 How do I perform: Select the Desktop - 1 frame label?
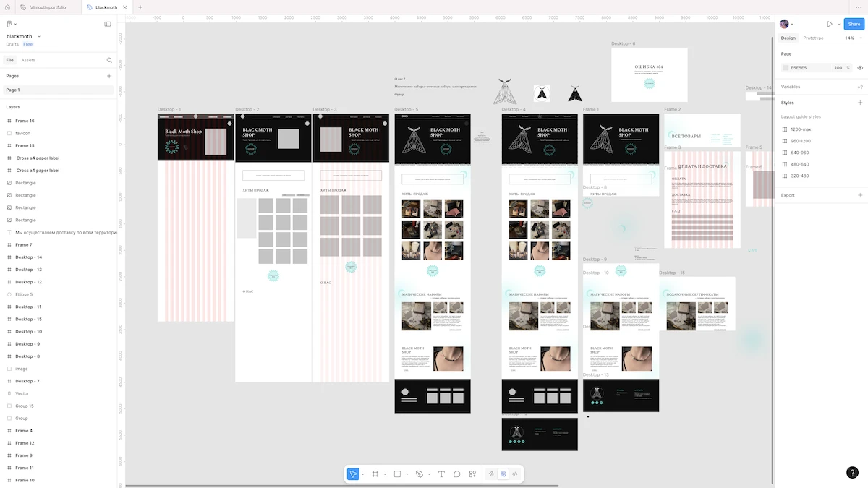point(169,109)
